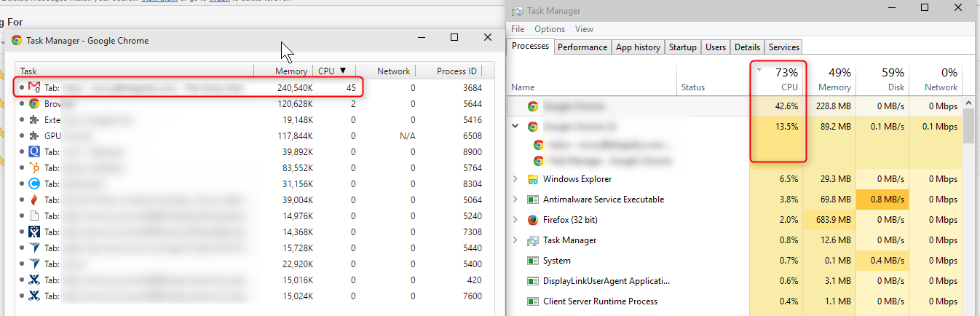
Task: Select the Client Server Runtime Process icon
Action: 532,301
